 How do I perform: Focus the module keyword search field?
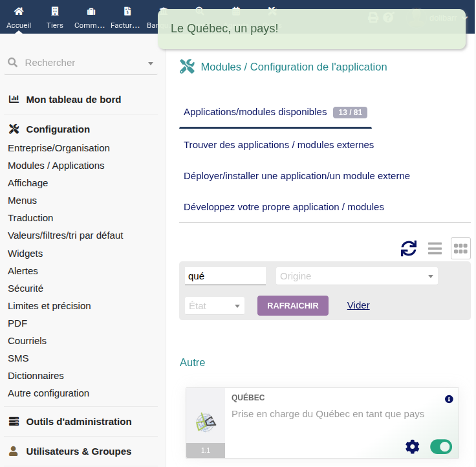point(225,276)
